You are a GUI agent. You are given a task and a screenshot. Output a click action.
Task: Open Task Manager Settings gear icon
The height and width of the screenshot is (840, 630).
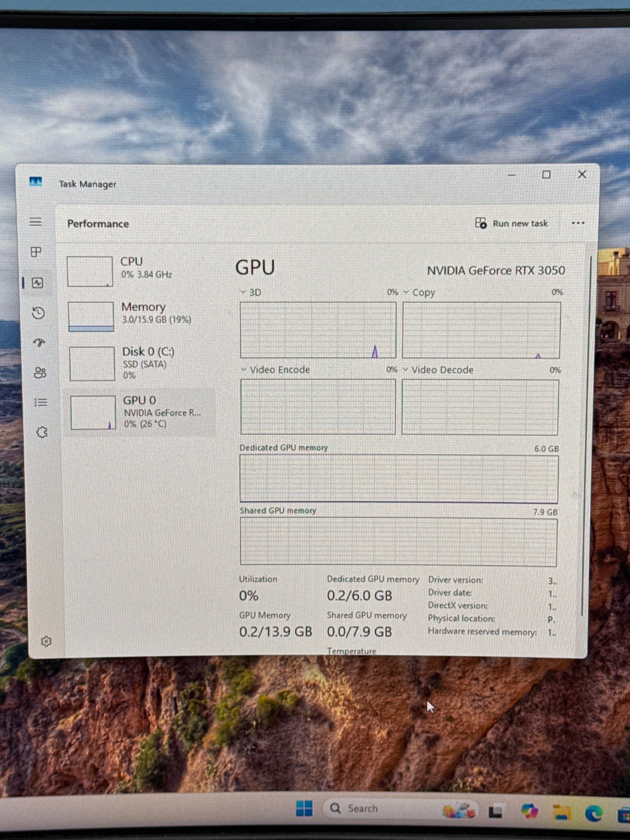(46, 641)
